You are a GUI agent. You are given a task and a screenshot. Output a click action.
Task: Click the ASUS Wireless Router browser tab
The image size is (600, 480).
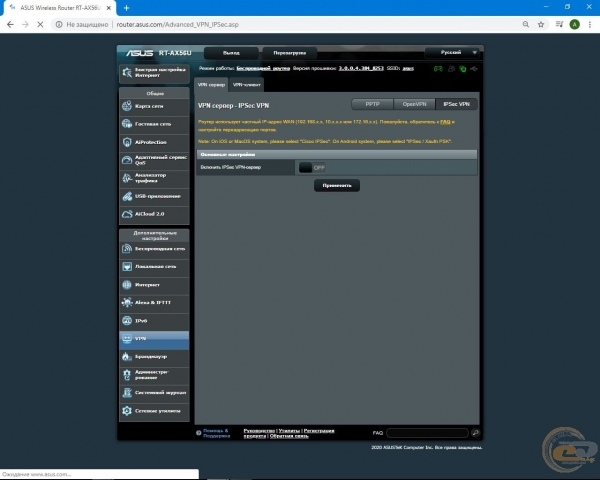[x=60, y=8]
